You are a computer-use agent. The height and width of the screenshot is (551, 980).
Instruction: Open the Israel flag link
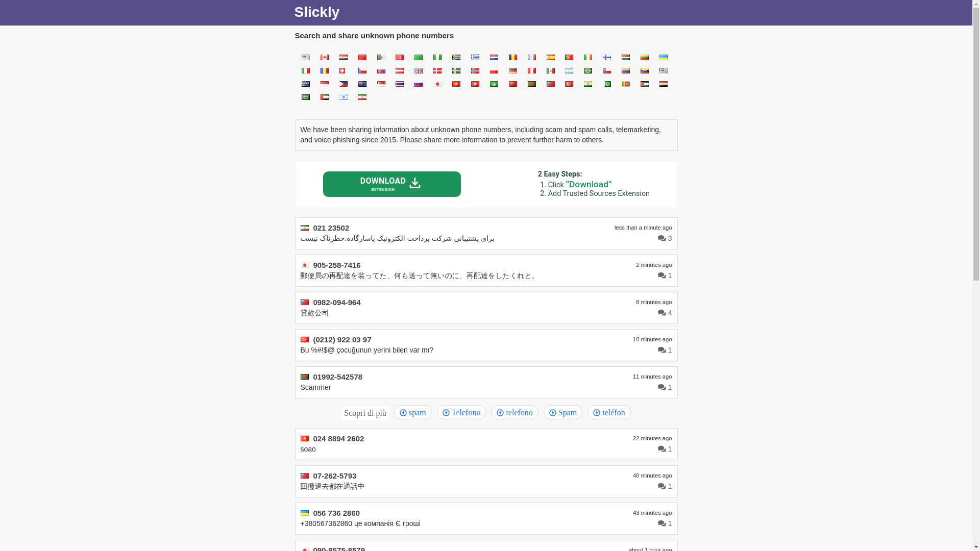point(343,97)
